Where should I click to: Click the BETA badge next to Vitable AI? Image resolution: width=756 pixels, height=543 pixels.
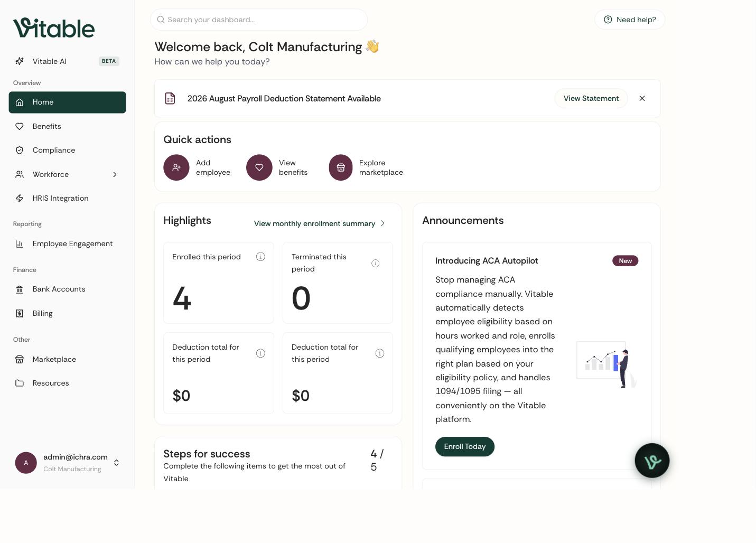109,61
